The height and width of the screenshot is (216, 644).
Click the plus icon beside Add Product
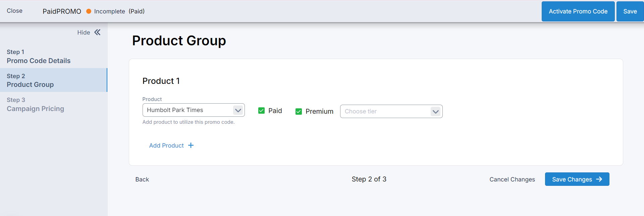point(191,145)
